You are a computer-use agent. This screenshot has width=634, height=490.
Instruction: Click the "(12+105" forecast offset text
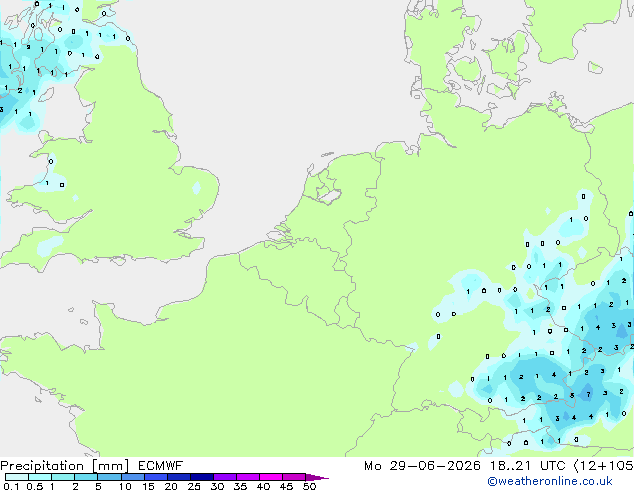coord(604,466)
